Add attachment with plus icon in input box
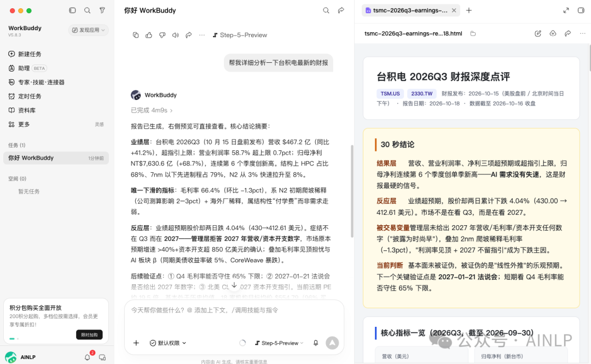Viewport: 591px width, 364px height. 136,343
